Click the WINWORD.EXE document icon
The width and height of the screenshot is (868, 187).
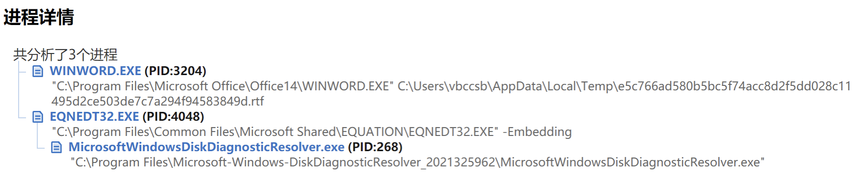(38, 72)
